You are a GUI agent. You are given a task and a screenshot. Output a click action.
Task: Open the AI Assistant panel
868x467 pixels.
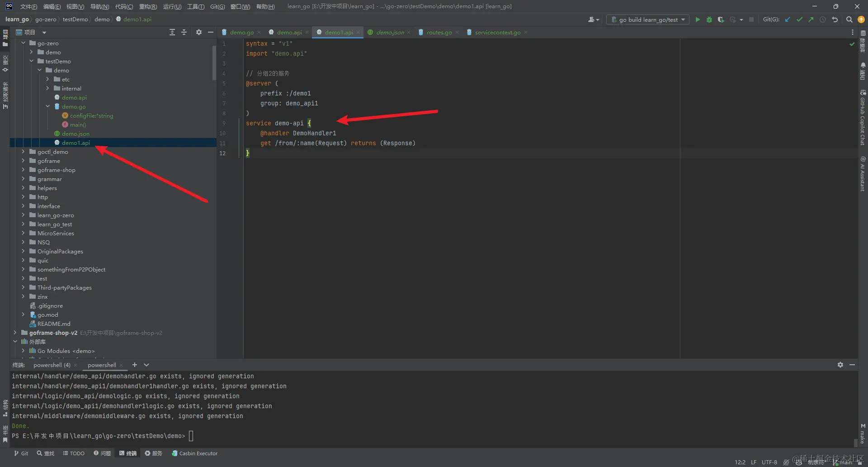click(x=863, y=173)
